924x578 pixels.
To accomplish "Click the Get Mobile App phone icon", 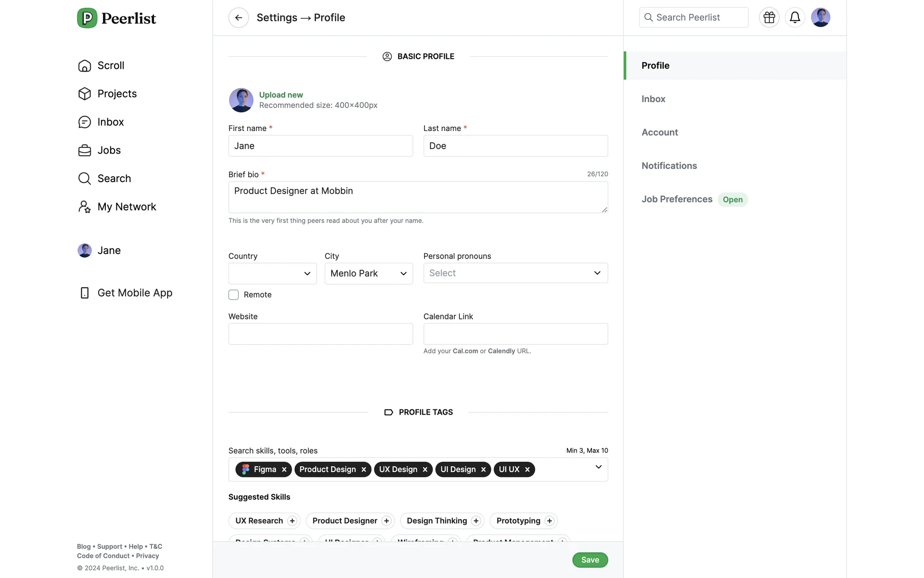I will coord(85,293).
